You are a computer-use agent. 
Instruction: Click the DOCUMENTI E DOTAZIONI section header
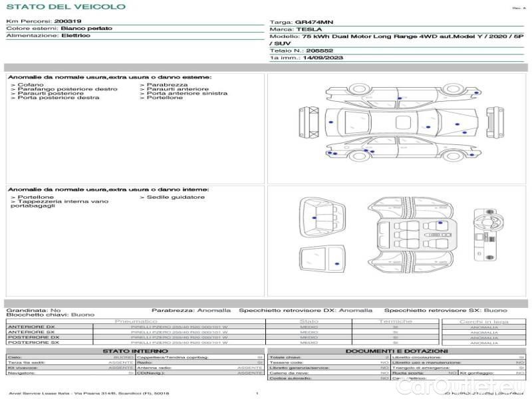[396, 351]
